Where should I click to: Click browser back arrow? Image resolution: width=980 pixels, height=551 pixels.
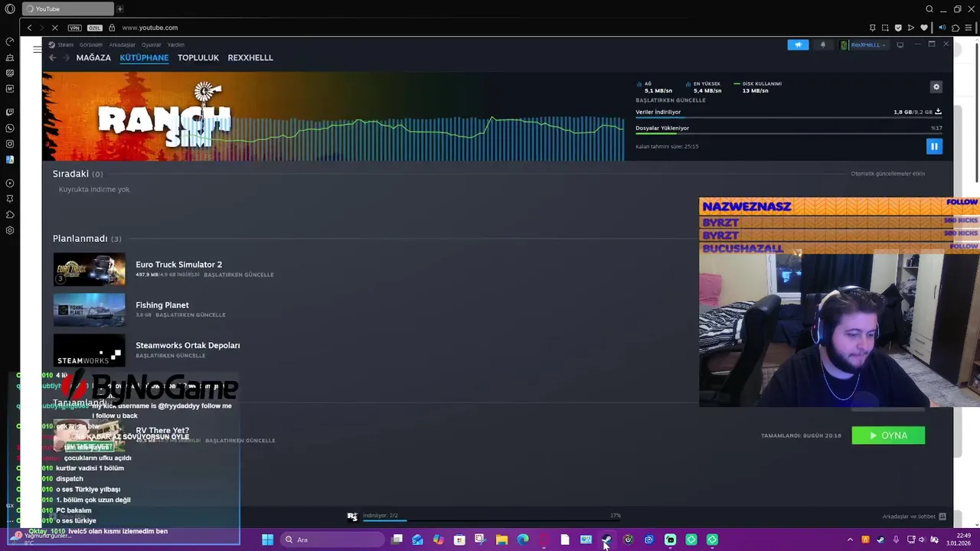(29, 28)
